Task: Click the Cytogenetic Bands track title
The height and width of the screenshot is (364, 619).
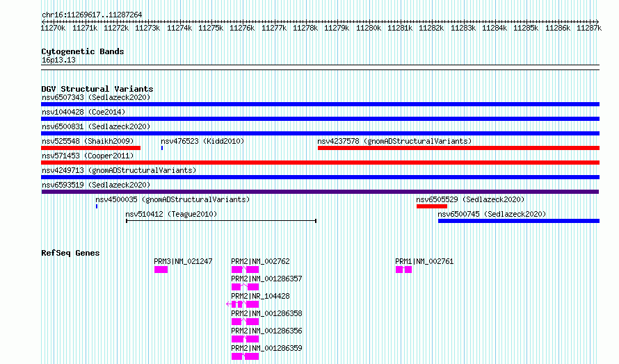Action: pos(83,51)
